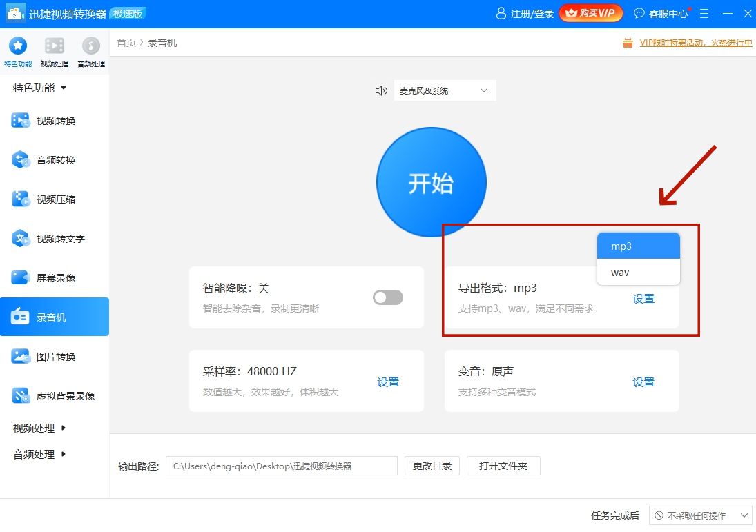Viewport: 756px width, 532px height.
Task: Open 屏幕录像 menu item text
Action: pyautogui.click(x=56, y=278)
